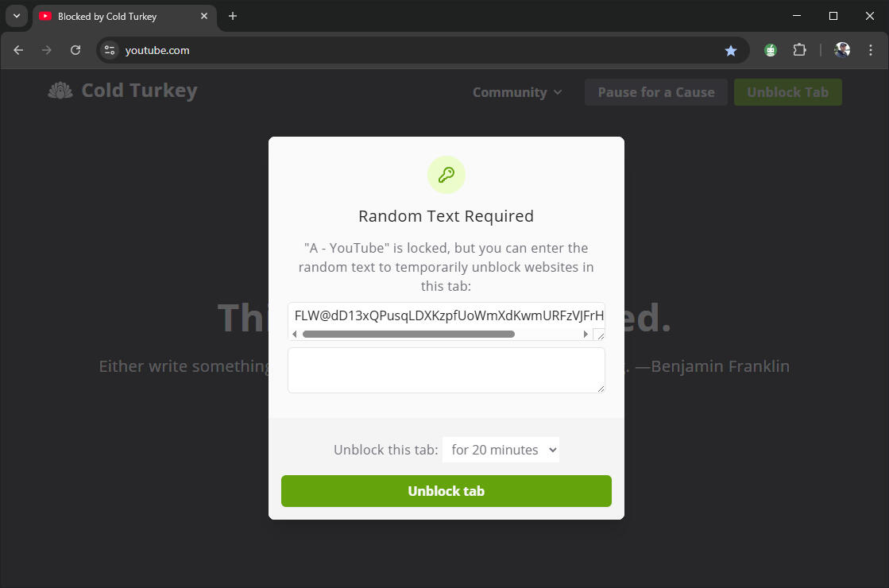
Task: Open the Chrome profile avatar
Action: click(x=842, y=50)
